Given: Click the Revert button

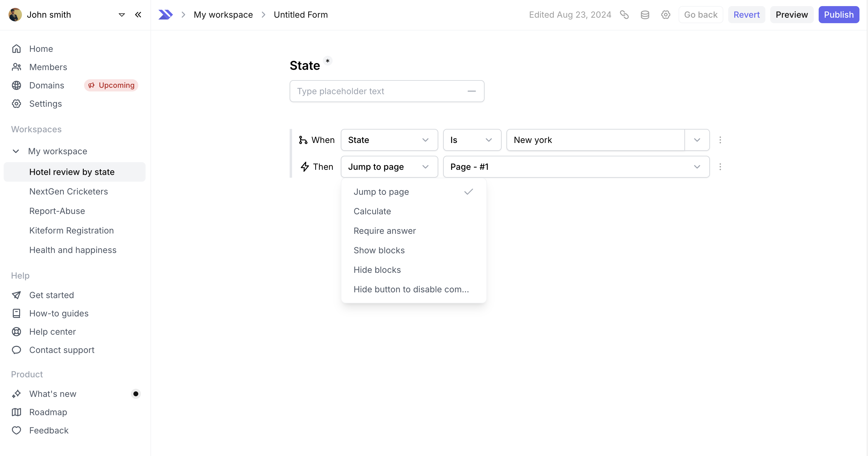Looking at the screenshot, I should pos(746,15).
